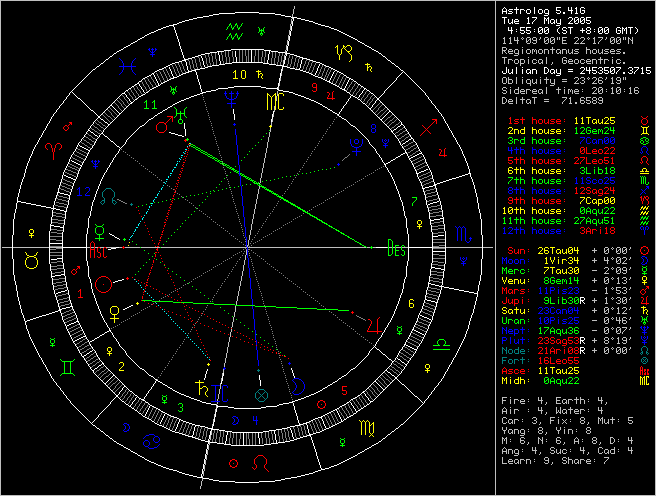
Task: Click the yellow Capricorn sign in the outer ring
Action: 344,53
